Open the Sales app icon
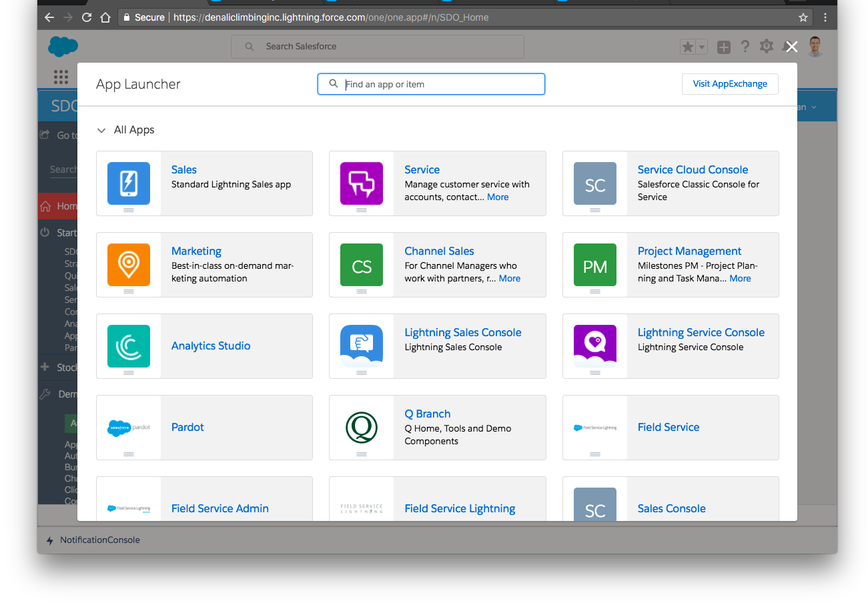868x607 pixels. click(x=129, y=183)
